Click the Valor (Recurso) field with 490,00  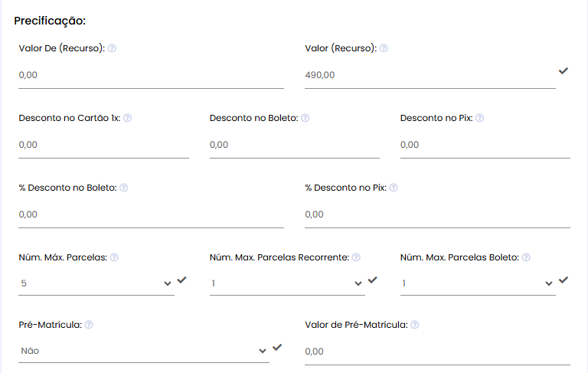click(x=430, y=75)
